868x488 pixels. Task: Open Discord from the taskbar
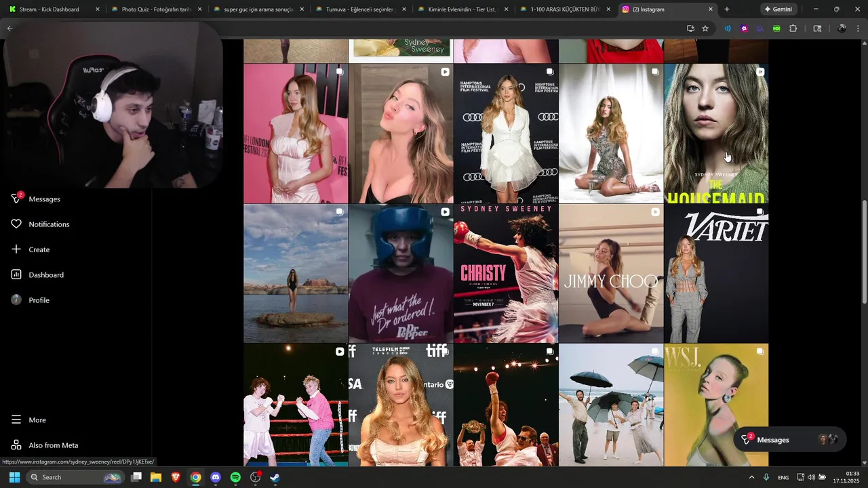[216, 477]
